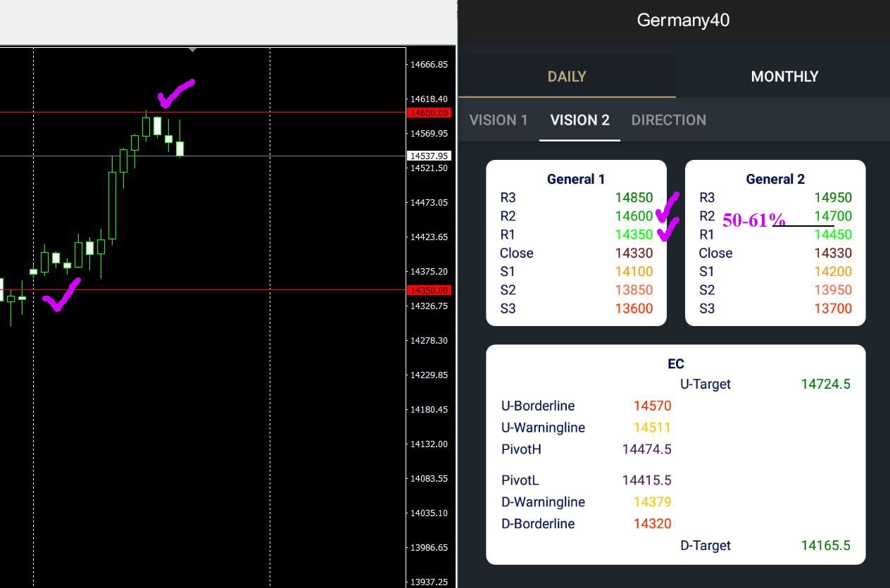Switch to the MONTHLY tab

tap(784, 77)
